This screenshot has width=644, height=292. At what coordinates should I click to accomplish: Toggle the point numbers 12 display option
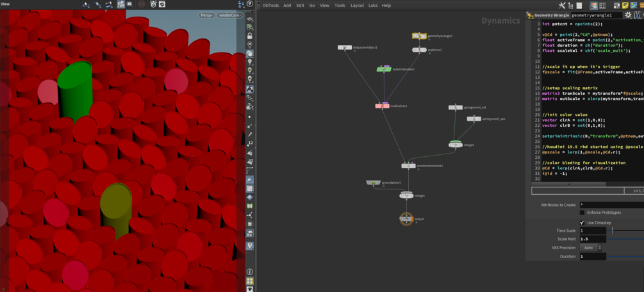[250, 143]
